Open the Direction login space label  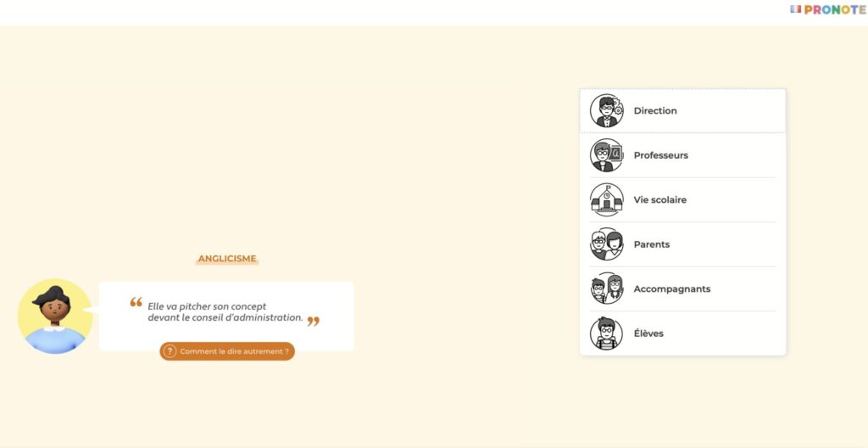pos(655,111)
